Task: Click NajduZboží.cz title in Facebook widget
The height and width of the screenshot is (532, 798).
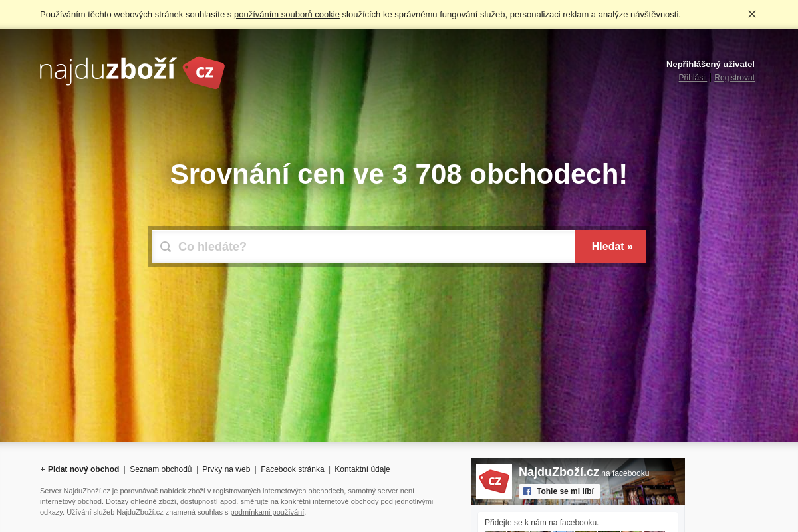Action: (559, 472)
